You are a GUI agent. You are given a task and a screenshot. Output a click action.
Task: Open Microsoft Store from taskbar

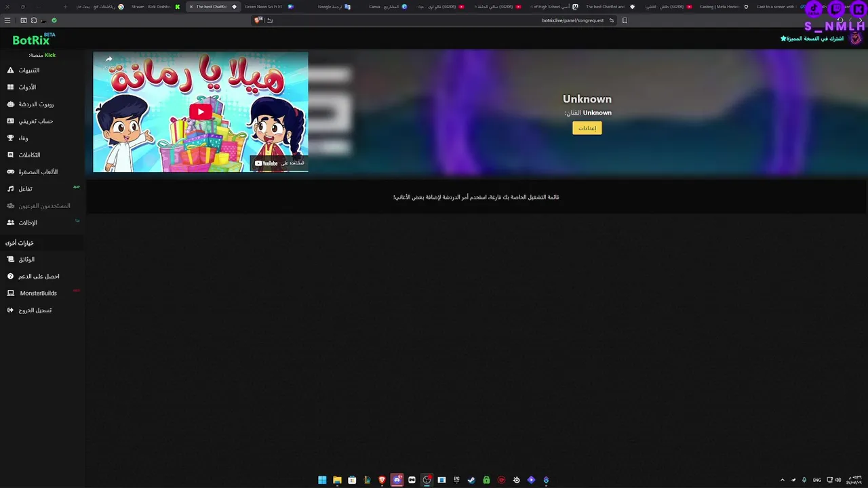click(352, 480)
